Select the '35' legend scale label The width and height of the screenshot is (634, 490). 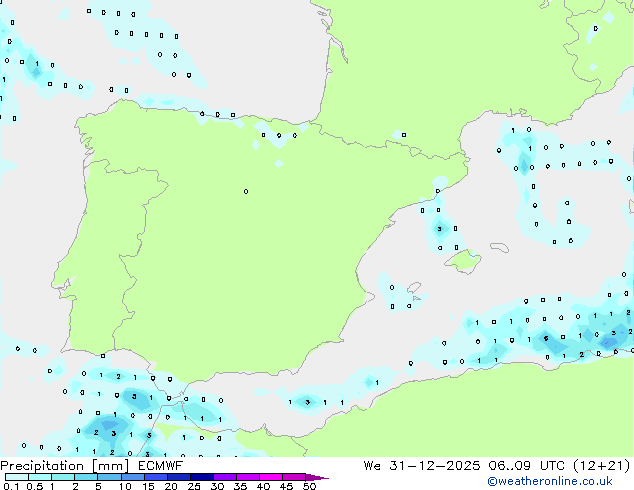(x=240, y=486)
